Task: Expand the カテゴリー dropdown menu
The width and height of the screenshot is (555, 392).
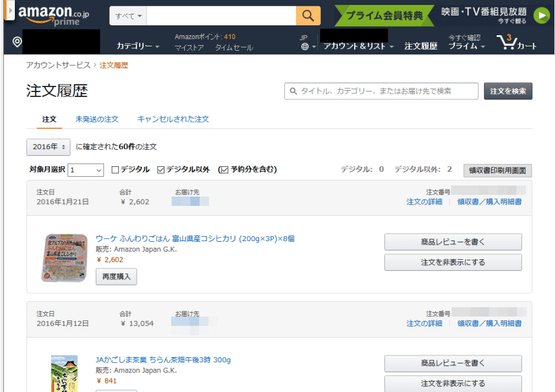Action: 138,46
